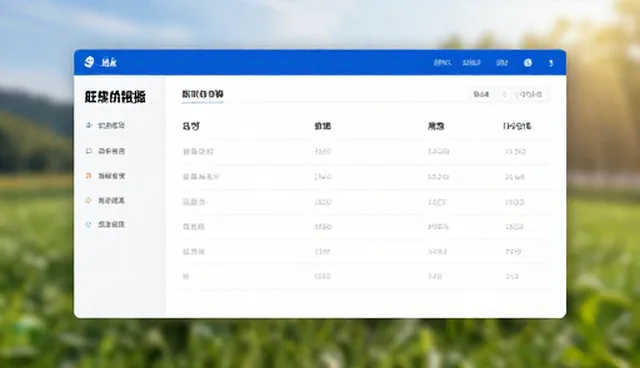Select the third data row's name cell
This screenshot has height=368, width=640.
click(195, 202)
